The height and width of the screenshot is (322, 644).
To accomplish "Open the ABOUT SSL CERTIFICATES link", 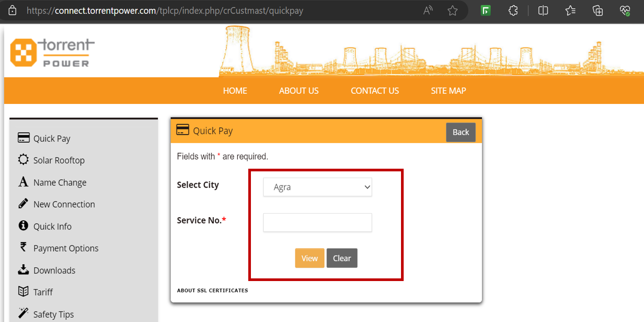I will pos(213,290).
